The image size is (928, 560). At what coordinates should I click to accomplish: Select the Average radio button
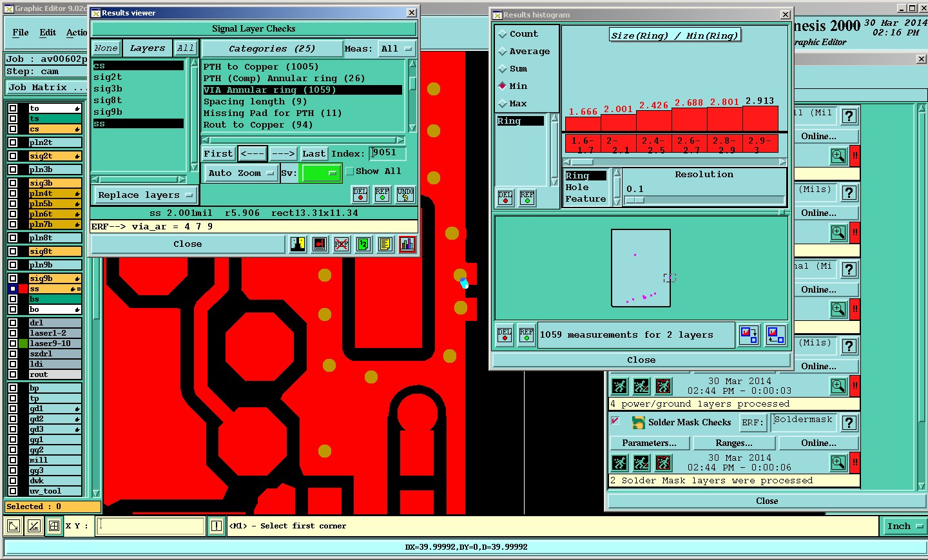(x=503, y=52)
